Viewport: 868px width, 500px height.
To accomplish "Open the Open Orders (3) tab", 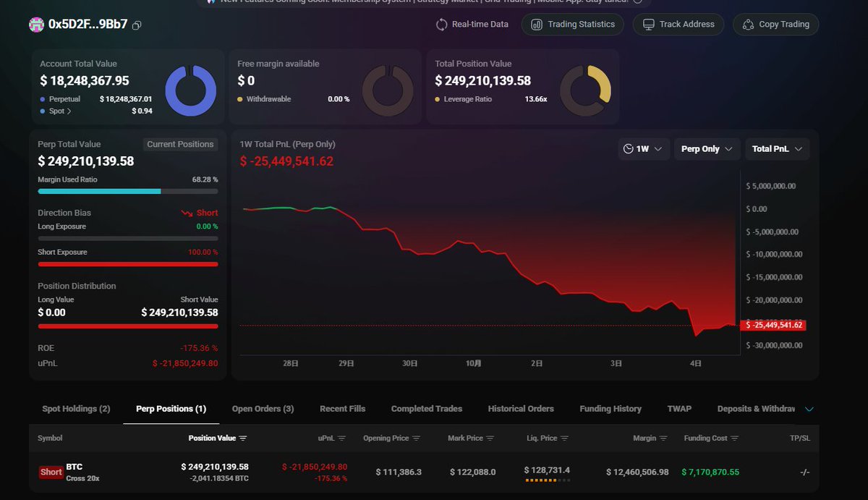I will [x=263, y=409].
